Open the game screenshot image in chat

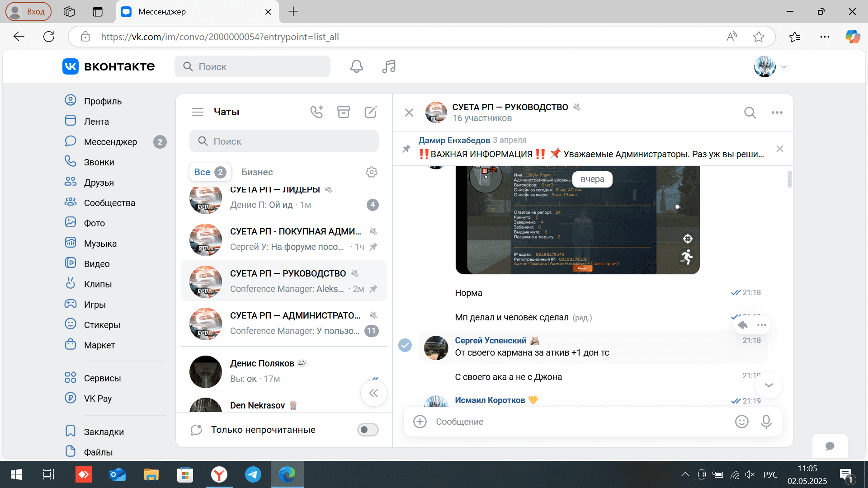tap(577, 220)
